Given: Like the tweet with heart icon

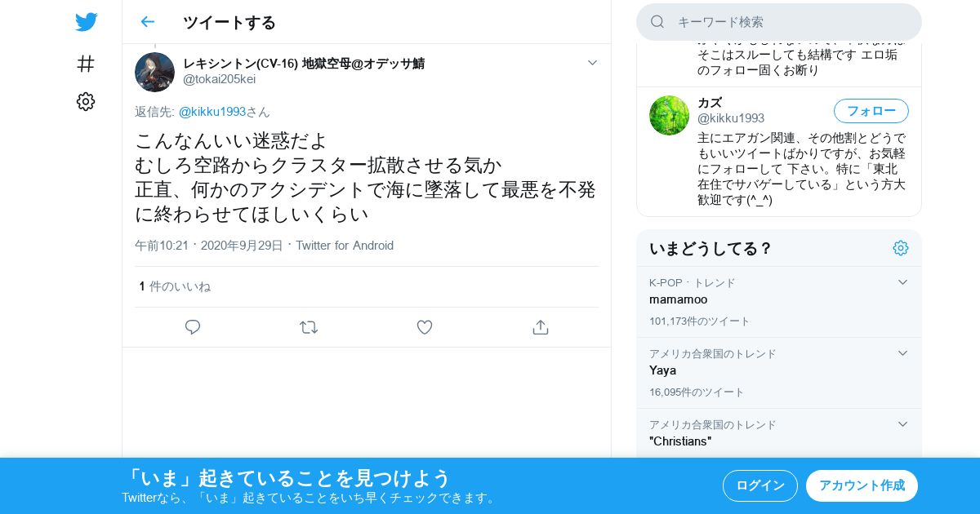Looking at the screenshot, I should 425,327.
